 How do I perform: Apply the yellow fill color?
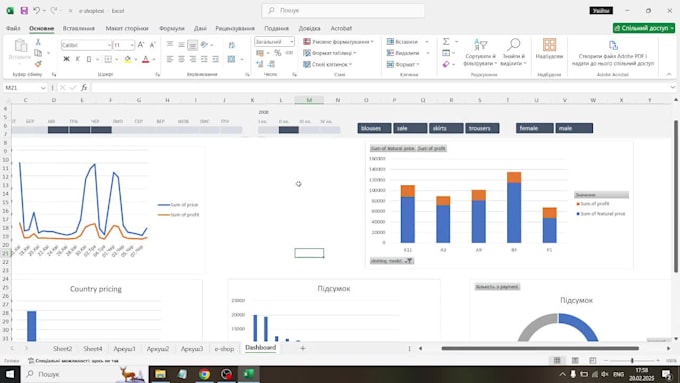tap(128, 59)
